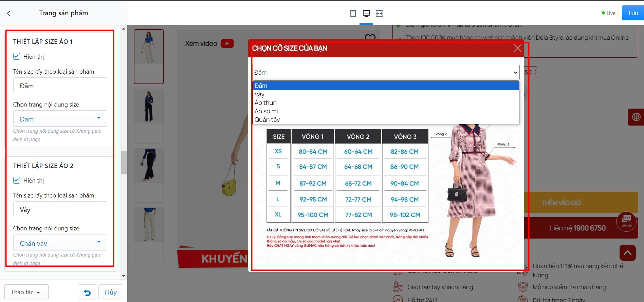This screenshot has width=644, height=302.
Task: Toggle Hiển thị checkbox for Size Áo 1
Action: [x=17, y=56]
